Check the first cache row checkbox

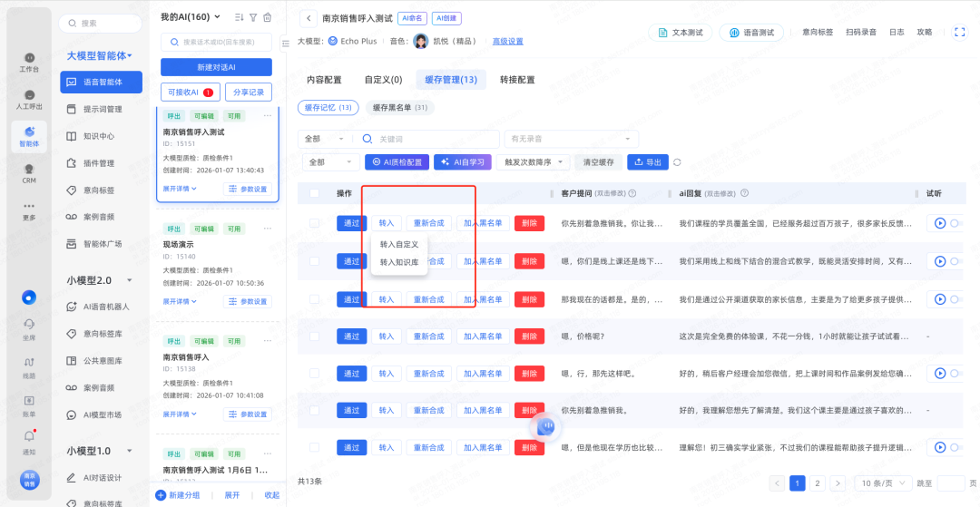tap(314, 223)
